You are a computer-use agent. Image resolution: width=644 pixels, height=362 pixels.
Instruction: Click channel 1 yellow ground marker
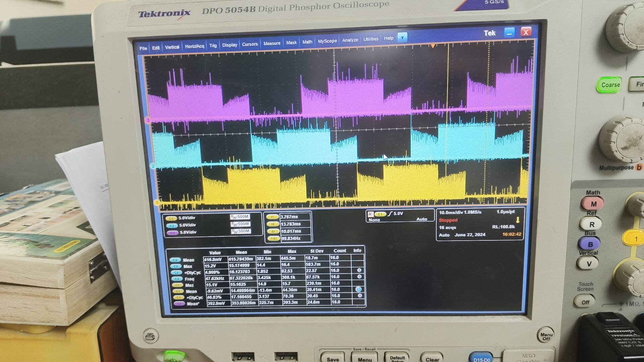[157, 202]
